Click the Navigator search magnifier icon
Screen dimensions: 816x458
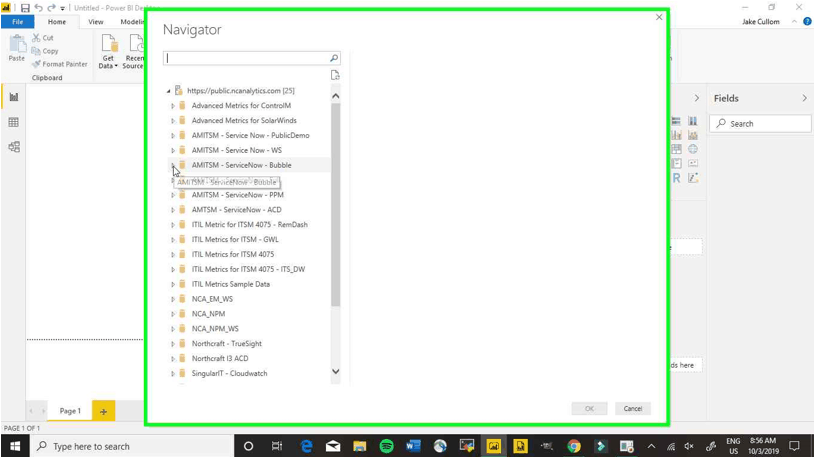[334, 59]
